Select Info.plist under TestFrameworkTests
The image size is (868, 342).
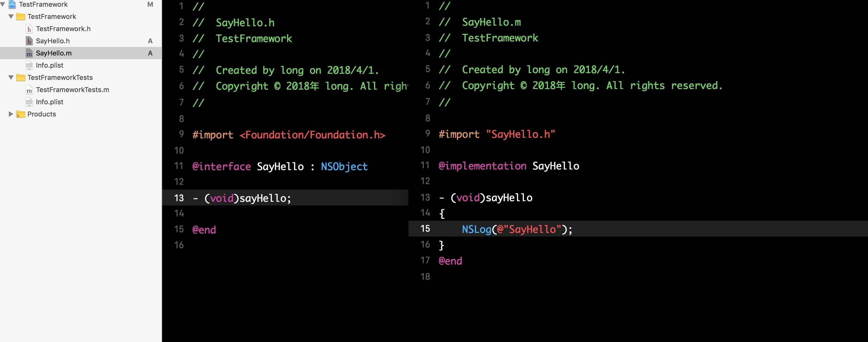click(50, 102)
